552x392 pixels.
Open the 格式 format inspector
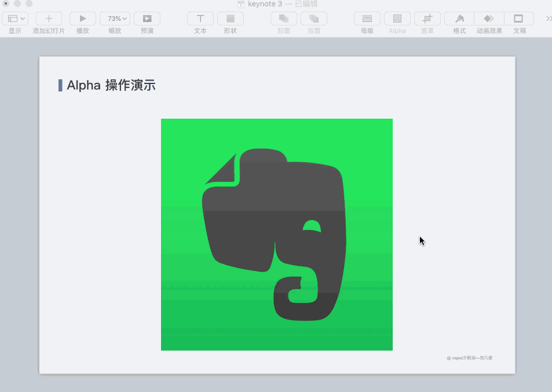[x=459, y=19]
